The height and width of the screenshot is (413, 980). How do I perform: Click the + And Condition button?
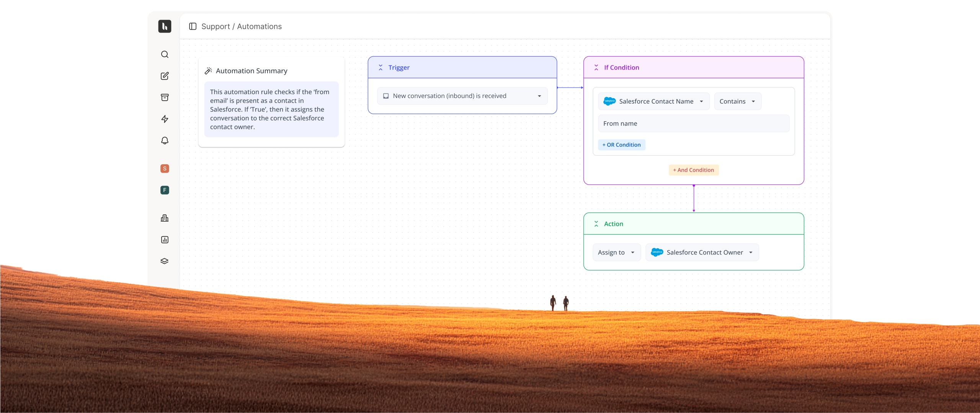coord(693,170)
